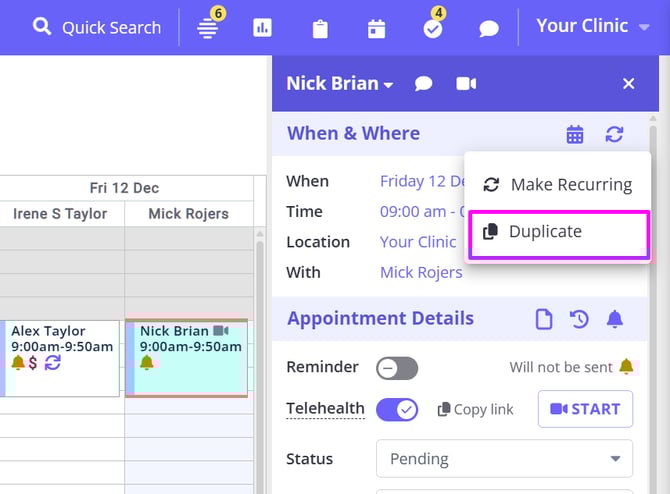Click the Quick Search field
Screen dimensions: 670x494
pos(97,27)
